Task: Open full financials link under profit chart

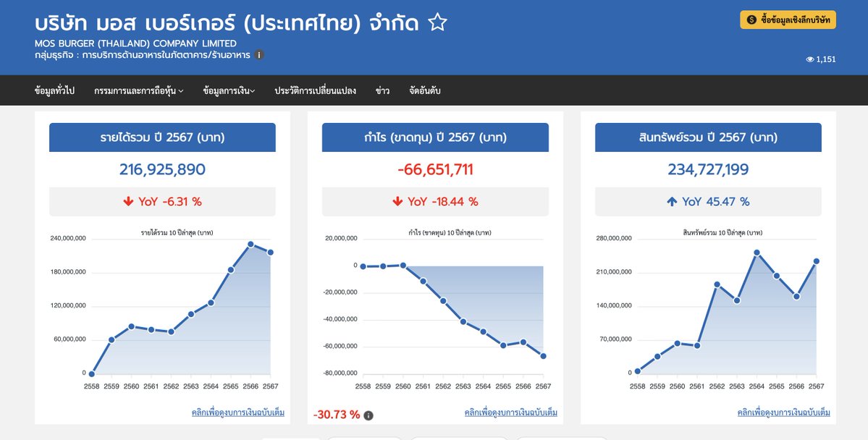Action: 511,412
